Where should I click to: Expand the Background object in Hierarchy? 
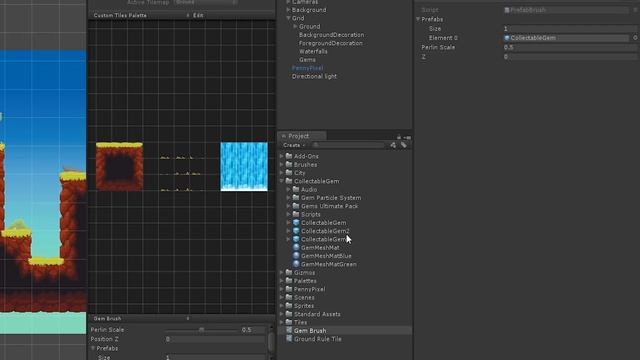[x=288, y=10]
